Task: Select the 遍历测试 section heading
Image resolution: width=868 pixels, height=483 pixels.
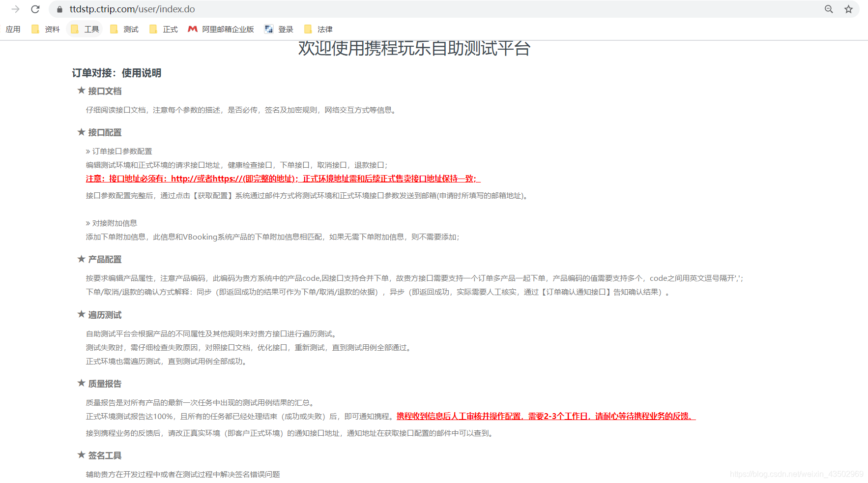Action: pos(105,315)
